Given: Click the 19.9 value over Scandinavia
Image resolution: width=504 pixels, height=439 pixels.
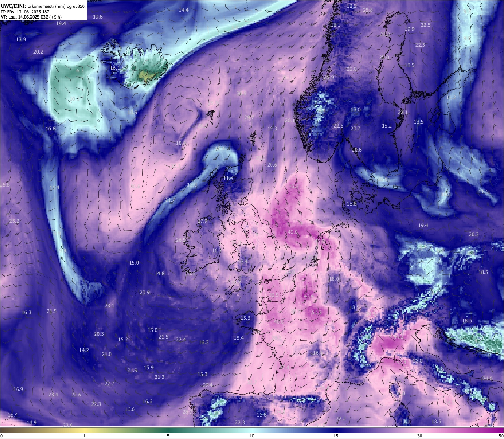Looking at the screenshot, I should (x=409, y=29).
